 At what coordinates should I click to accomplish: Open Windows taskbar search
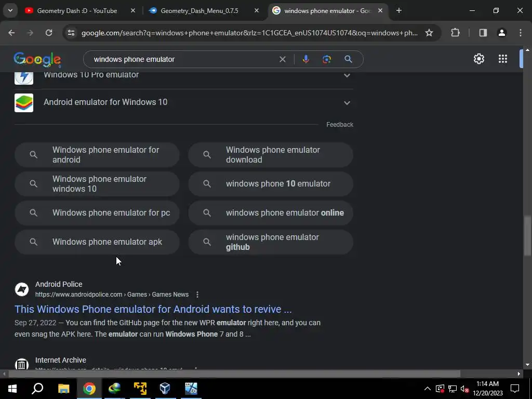[37, 389]
